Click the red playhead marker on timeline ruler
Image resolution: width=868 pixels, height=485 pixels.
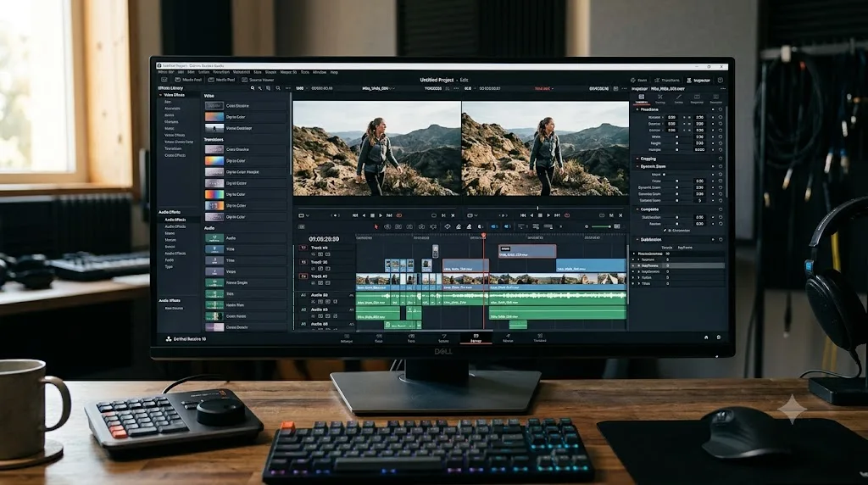tap(483, 237)
